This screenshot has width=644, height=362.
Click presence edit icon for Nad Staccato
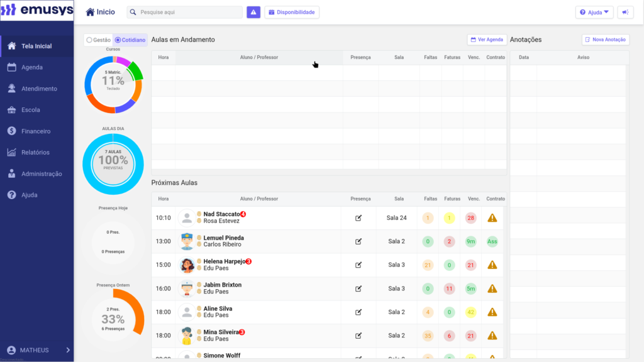pos(358,218)
